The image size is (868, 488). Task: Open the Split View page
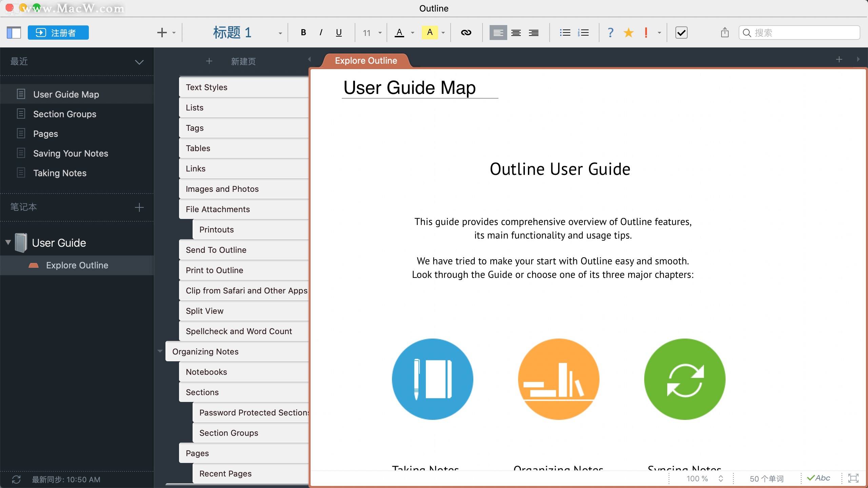point(244,311)
